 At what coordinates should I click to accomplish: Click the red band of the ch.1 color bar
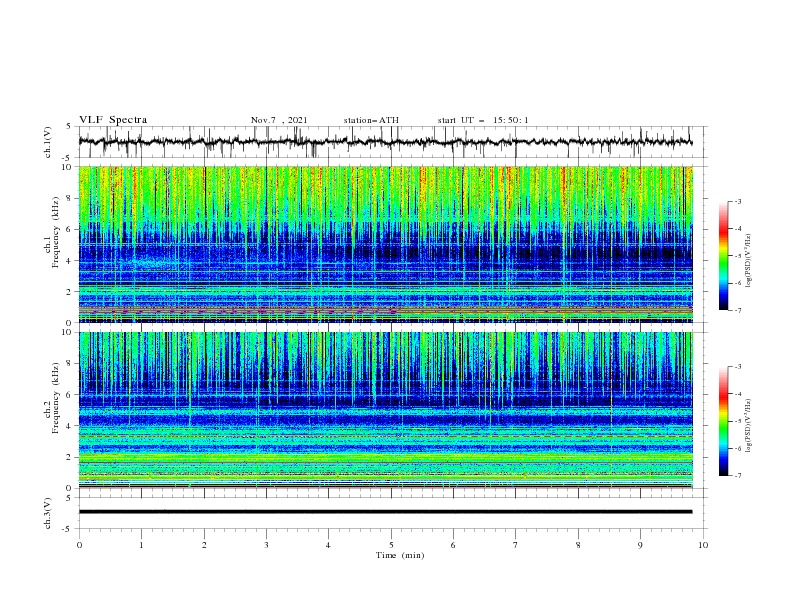tap(723, 231)
